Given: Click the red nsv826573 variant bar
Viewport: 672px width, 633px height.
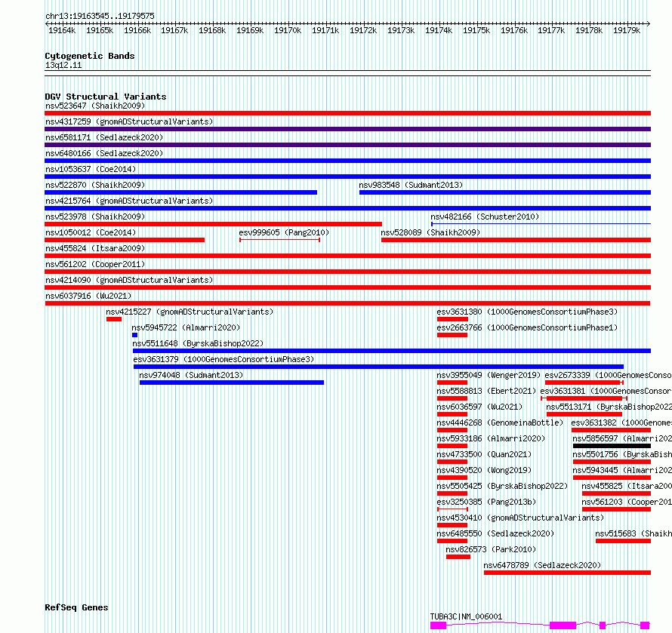Looking at the screenshot, I should click(x=458, y=557).
